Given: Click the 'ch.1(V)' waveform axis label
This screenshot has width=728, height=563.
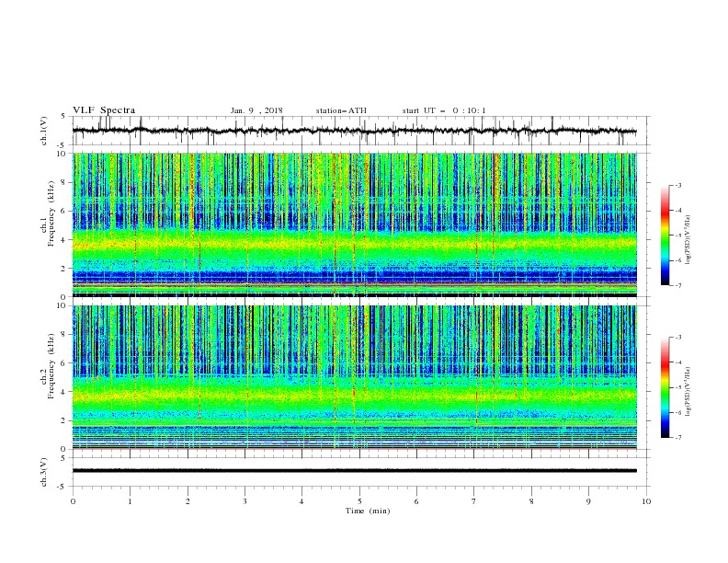Looking at the screenshot, I should (x=44, y=131).
